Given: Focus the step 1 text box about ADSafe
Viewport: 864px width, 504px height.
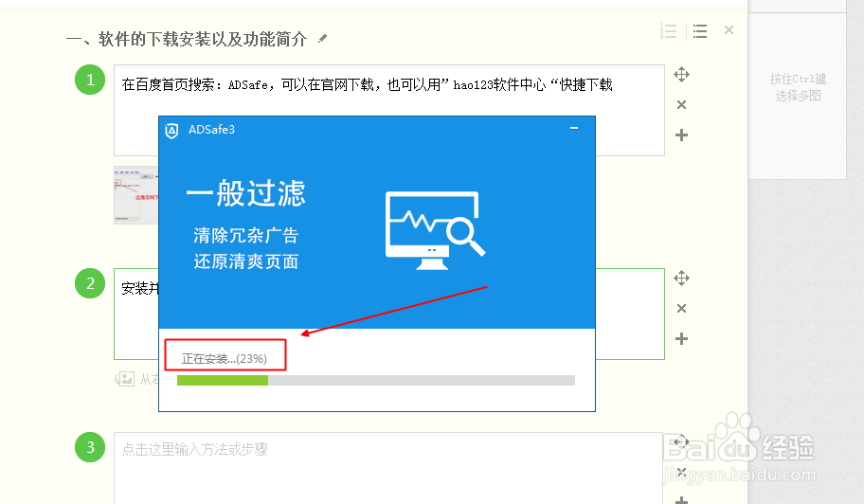Looking at the screenshot, I should [x=389, y=110].
